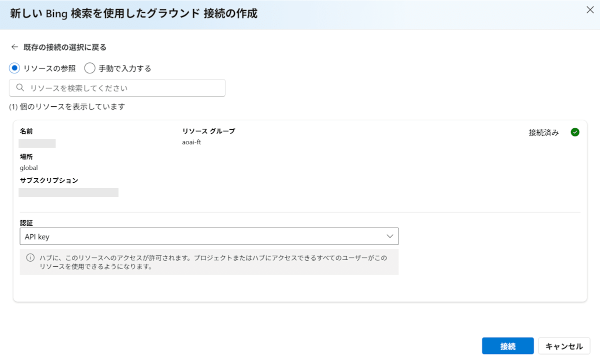
Task: Click the resource count text
Action: pyautogui.click(x=67, y=107)
